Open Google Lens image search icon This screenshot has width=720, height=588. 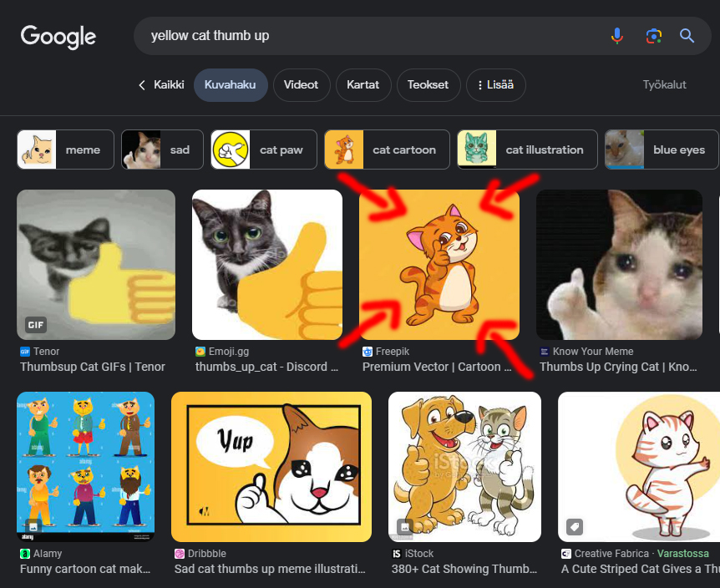(653, 36)
